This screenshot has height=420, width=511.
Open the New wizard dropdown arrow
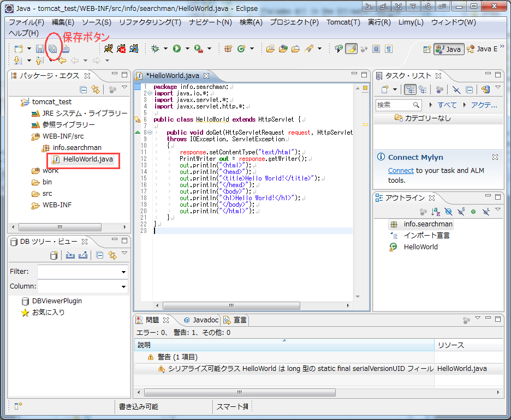coord(29,49)
